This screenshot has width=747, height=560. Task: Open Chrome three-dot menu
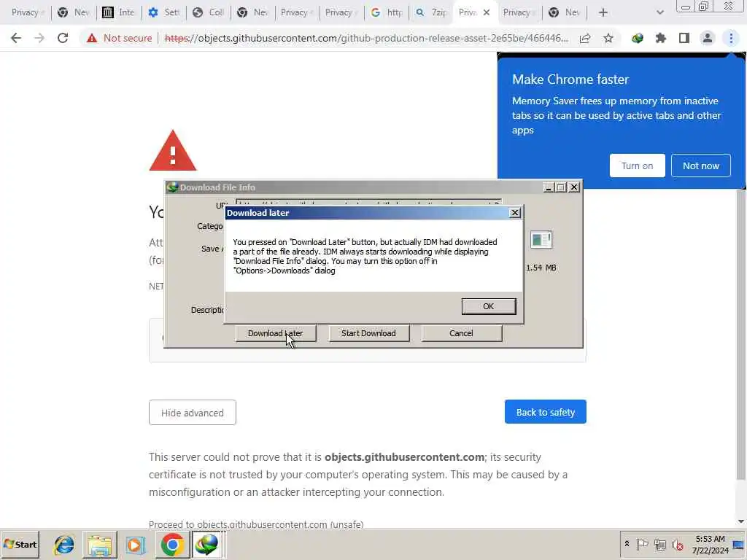[x=731, y=38]
